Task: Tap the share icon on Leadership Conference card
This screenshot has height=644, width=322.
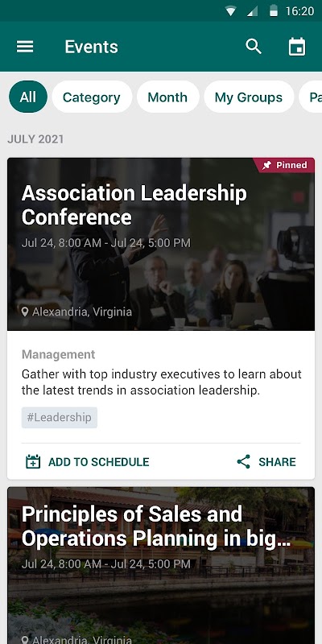Action: pyautogui.click(x=244, y=461)
